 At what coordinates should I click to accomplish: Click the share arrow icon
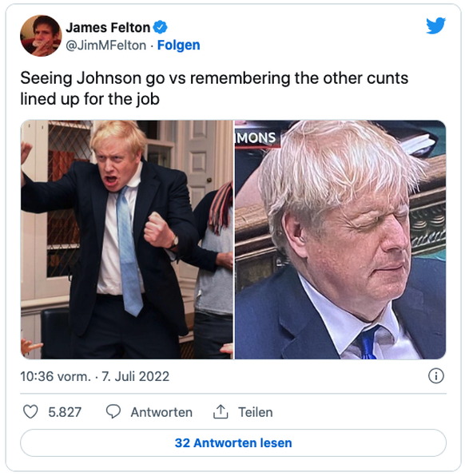(221, 411)
